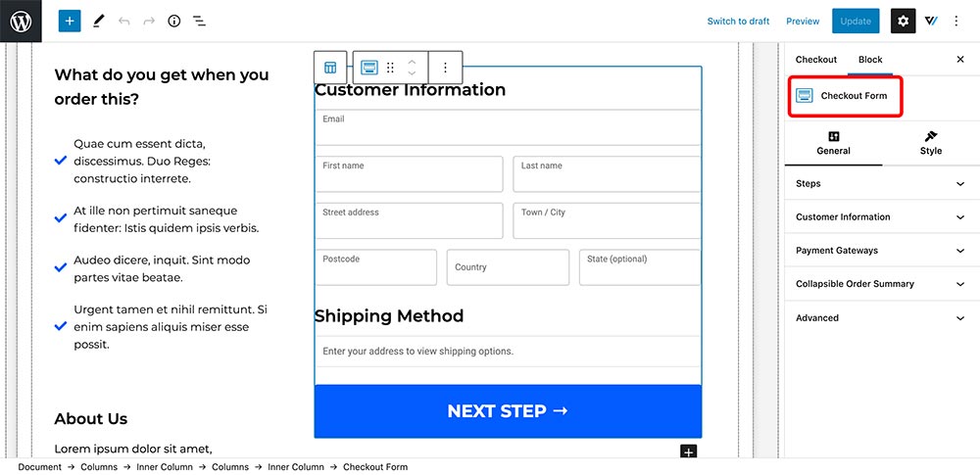
Task: Open document Details info icon
Action: tap(174, 22)
